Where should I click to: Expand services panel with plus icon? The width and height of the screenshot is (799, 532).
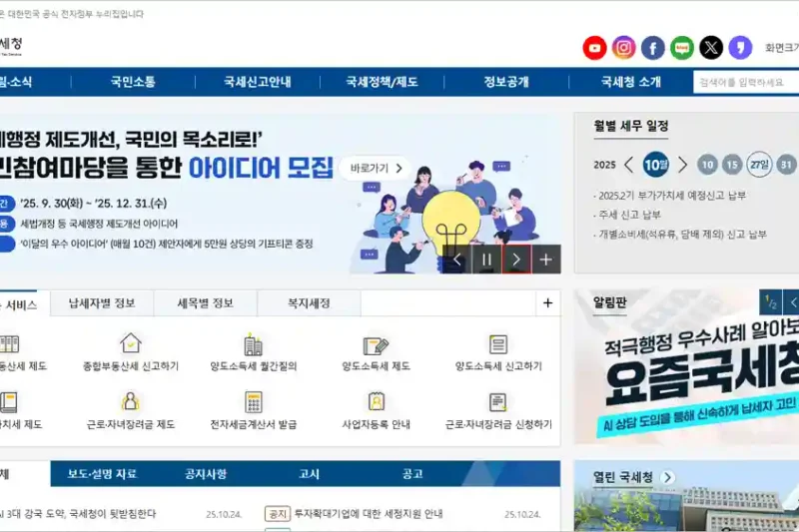[547, 303]
